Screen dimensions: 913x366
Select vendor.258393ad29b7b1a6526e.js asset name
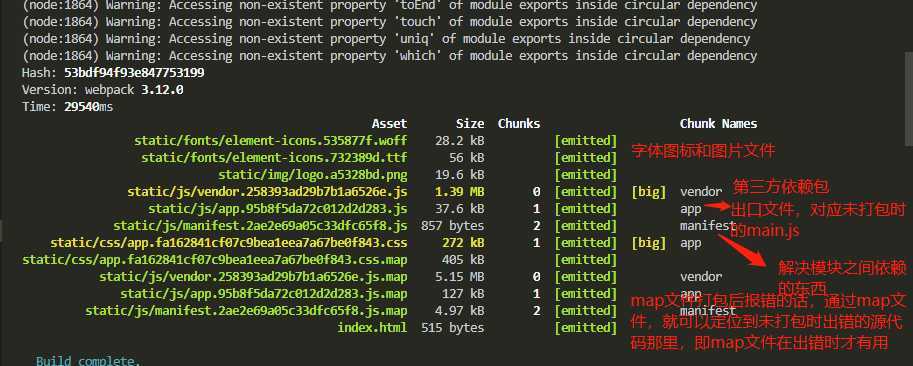click(x=267, y=191)
